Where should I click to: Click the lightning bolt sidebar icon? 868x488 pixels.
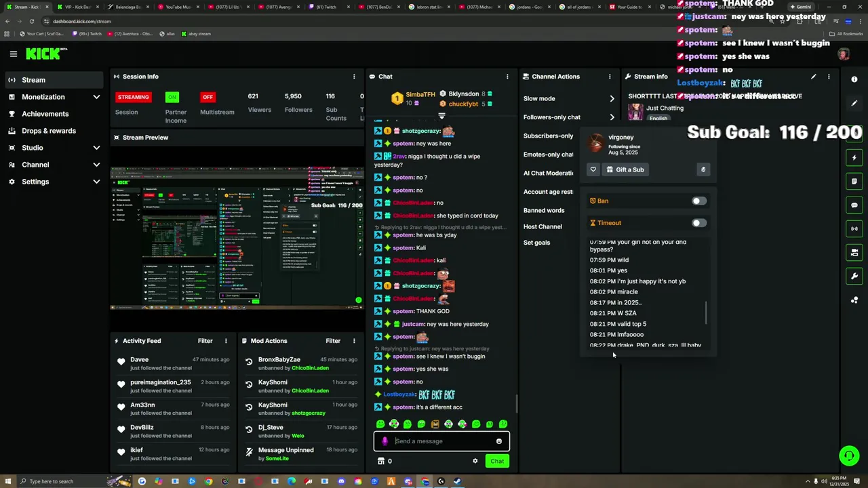coord(854,158)
